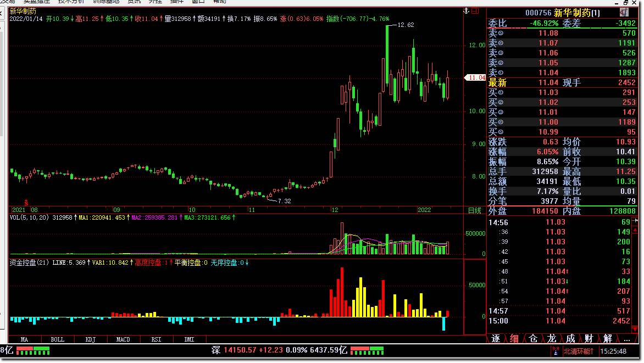Click the 2022 marker on date axis
This screenshot has width=644, height=363.
[x=424, y=210]
